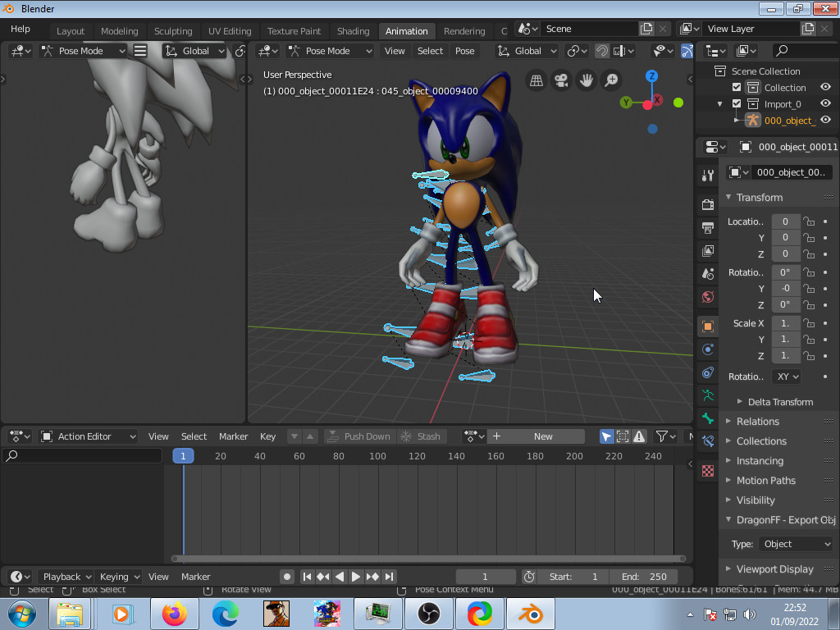The width and height of the screenshot is (840, 630).
Task: Open the Physics Properties tab
Action: [x=707, y=349]
